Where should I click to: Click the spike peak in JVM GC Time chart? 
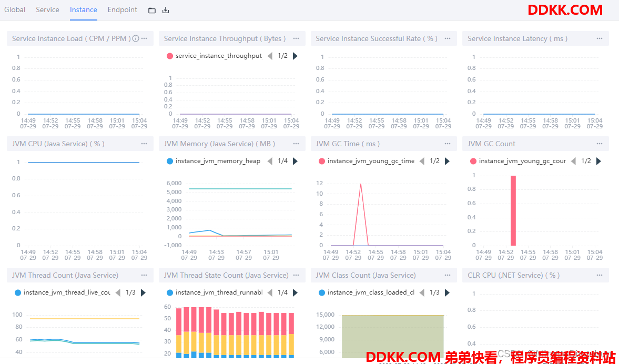point(360,184)
